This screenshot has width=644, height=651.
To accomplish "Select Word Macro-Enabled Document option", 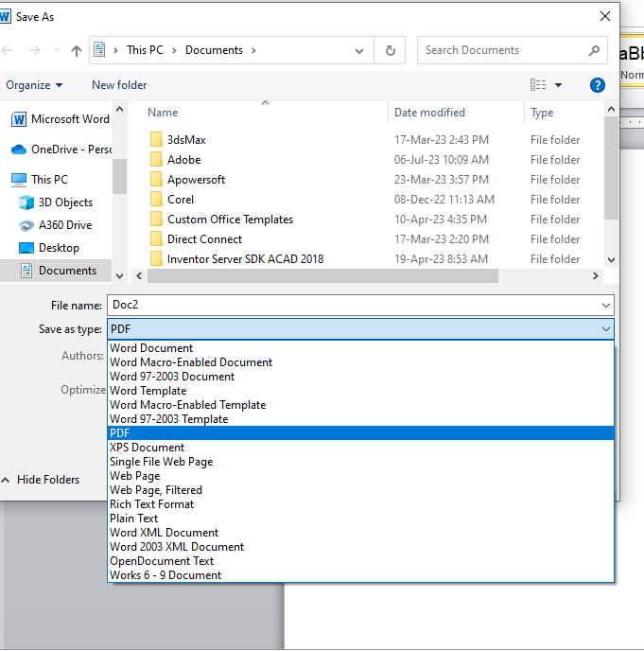I will pos(191,362).
